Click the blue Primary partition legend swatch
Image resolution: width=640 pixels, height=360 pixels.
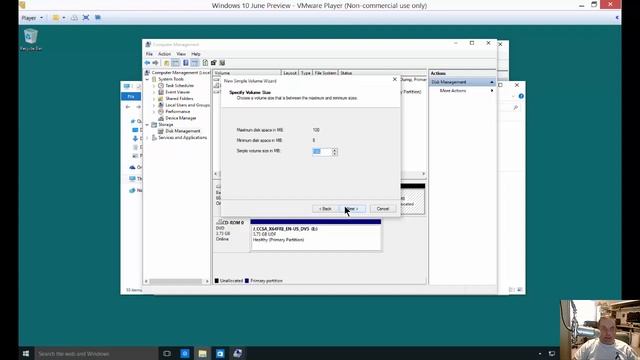(247, 281)
